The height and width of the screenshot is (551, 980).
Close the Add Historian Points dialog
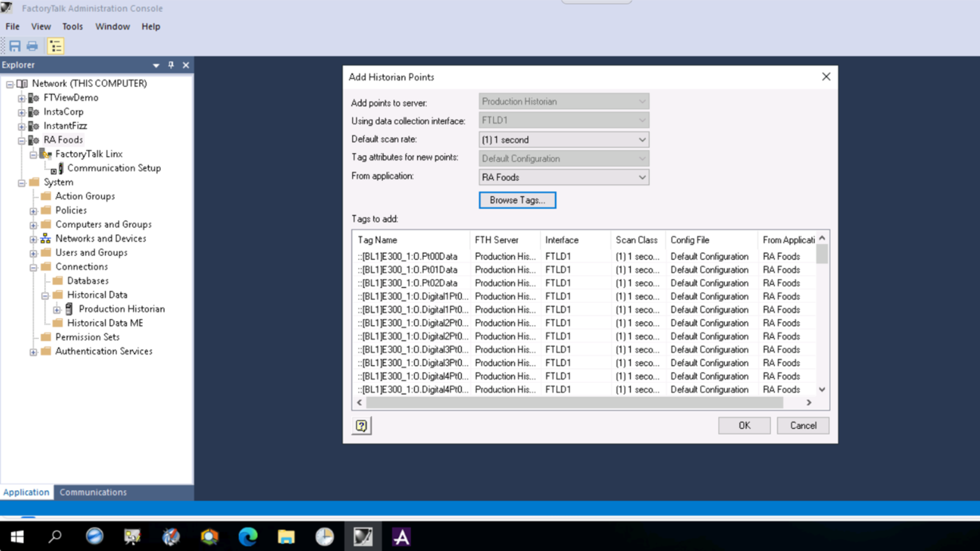tap(826, 77)
